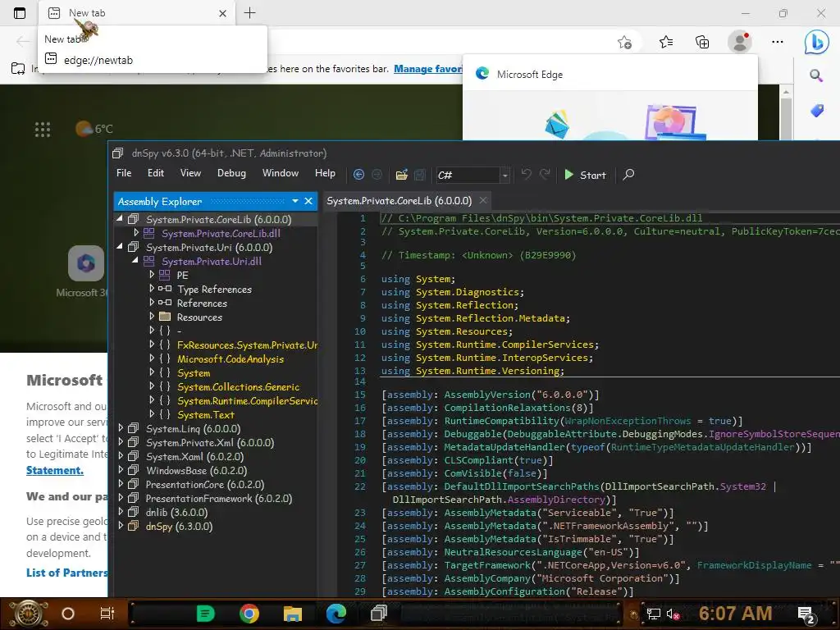Select System.Private.Xml (6.0.0.0) assembly
The image size is (840, 630).
click(x=210, y=442)
